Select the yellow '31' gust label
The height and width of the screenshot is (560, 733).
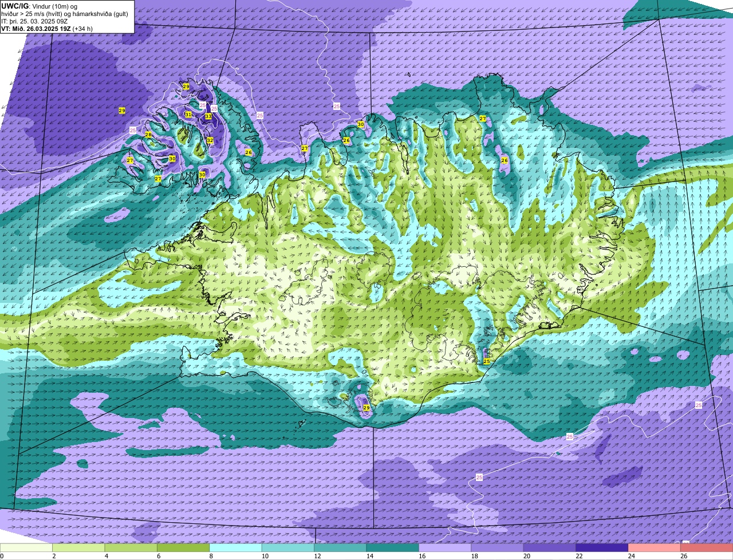pos(188,115)
